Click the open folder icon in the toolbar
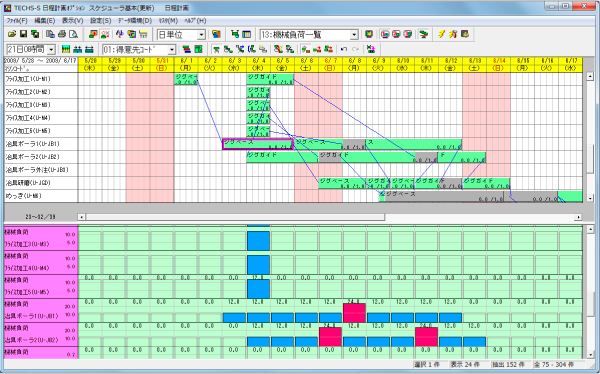 point(12,34)
